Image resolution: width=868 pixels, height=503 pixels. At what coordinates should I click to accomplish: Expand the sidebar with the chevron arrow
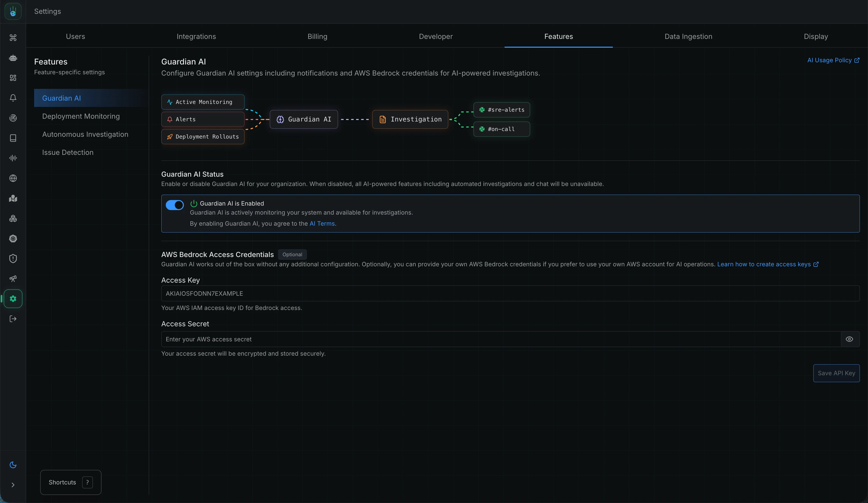pos(13,485)
